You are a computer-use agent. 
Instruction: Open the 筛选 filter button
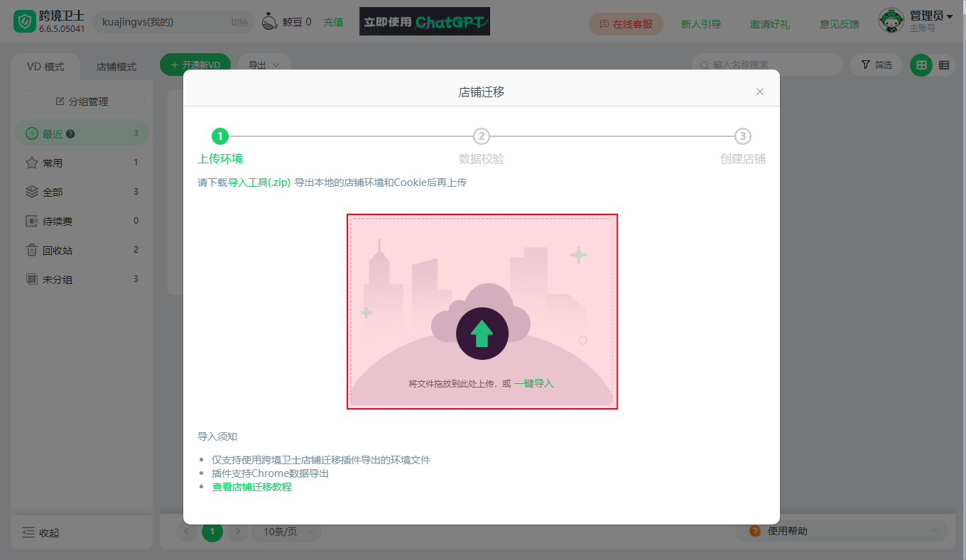(x=876, y=65)
